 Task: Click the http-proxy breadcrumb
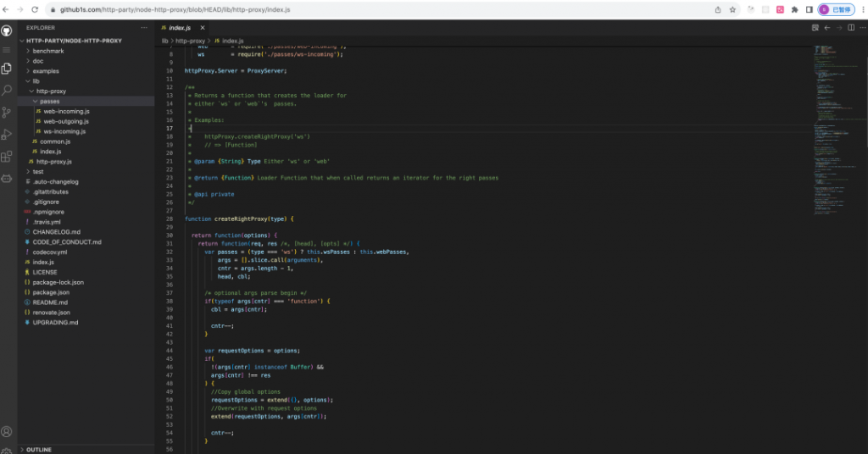[191, 41]
